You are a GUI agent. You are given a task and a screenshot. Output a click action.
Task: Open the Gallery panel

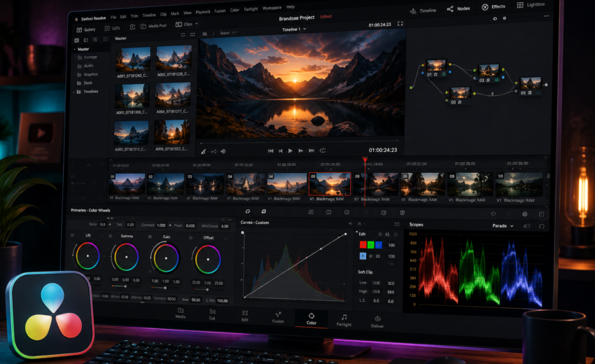86,29
